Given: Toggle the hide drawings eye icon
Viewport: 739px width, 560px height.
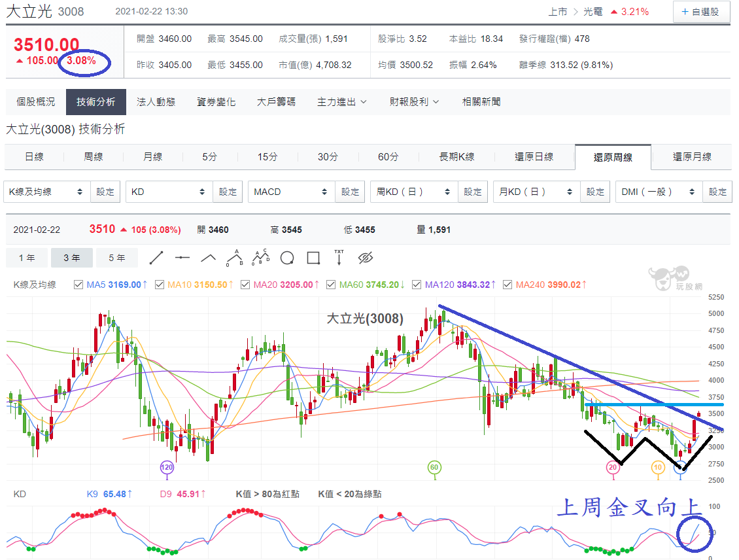Looking at the screenshot, I should (366, 258).
